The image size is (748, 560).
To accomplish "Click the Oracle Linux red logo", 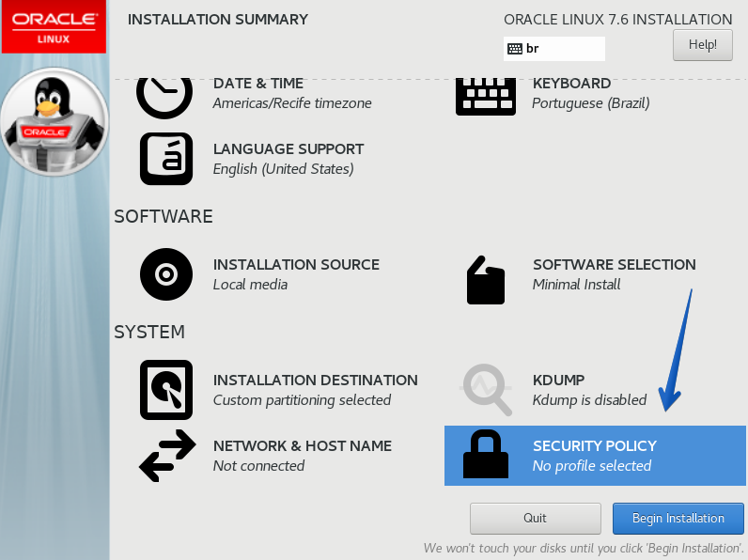I will pos(54,26).
